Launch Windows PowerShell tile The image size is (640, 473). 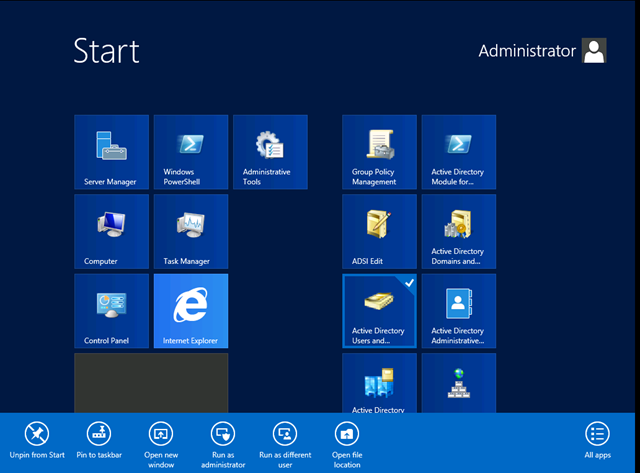tap(191, 152)
